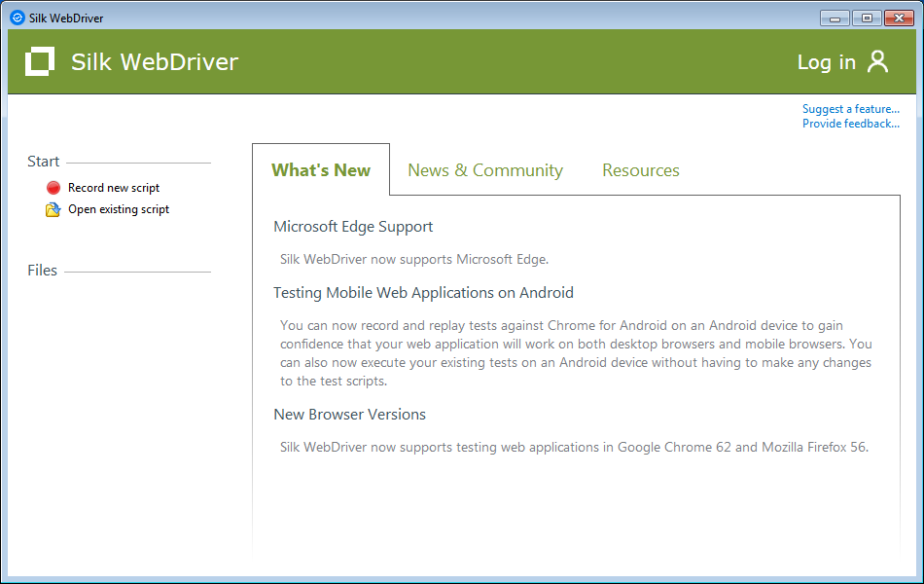The image size is (924, 584).
Task: Maximize the Silk WebDriver window
Action: (x=866, y=18)
